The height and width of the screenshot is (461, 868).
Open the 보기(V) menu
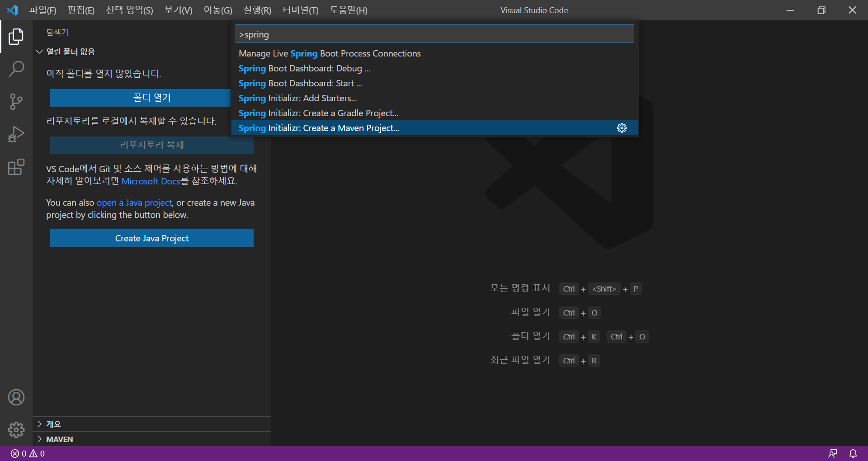[x=178, y=10]
